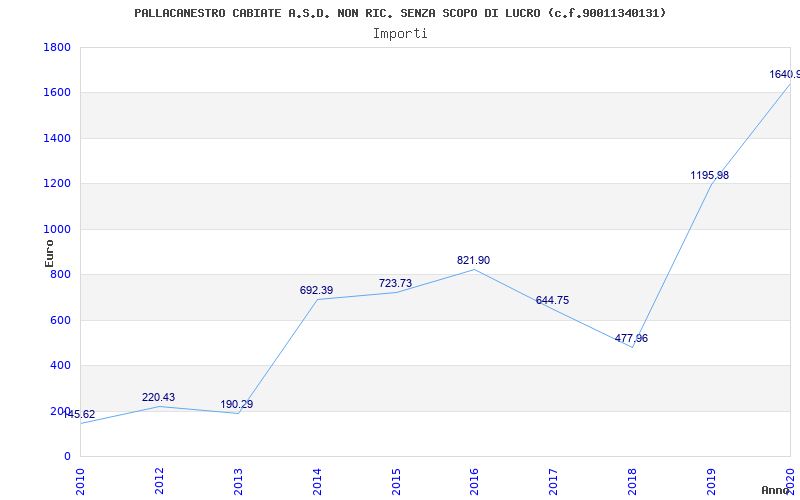Click the 1800 y-axis value

pos(57,47)
